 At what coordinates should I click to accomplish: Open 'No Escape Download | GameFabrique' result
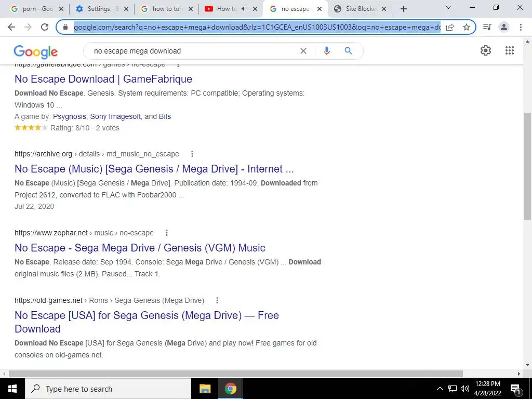tap(103, 79)
